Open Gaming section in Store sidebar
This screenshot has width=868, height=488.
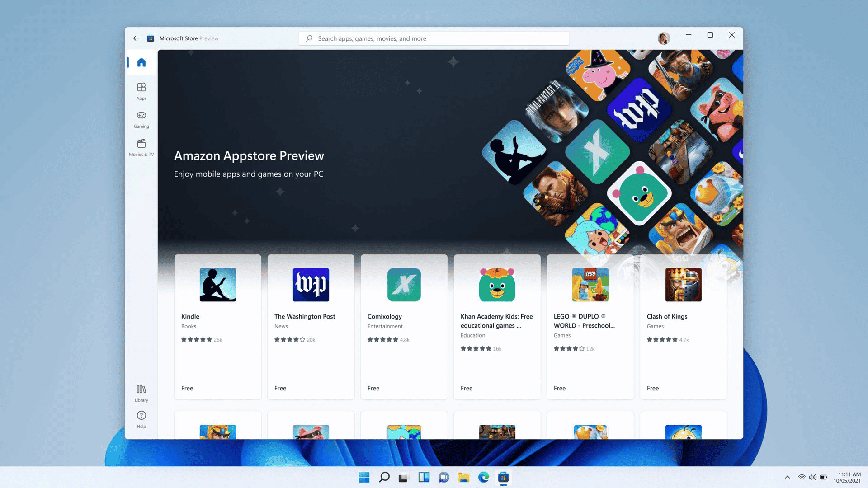click(142, 118)
